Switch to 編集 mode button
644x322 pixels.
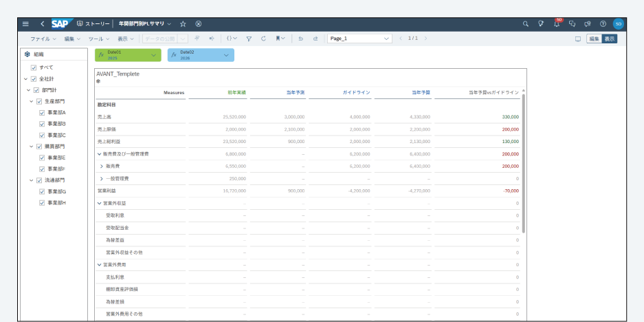coord(594,39)
